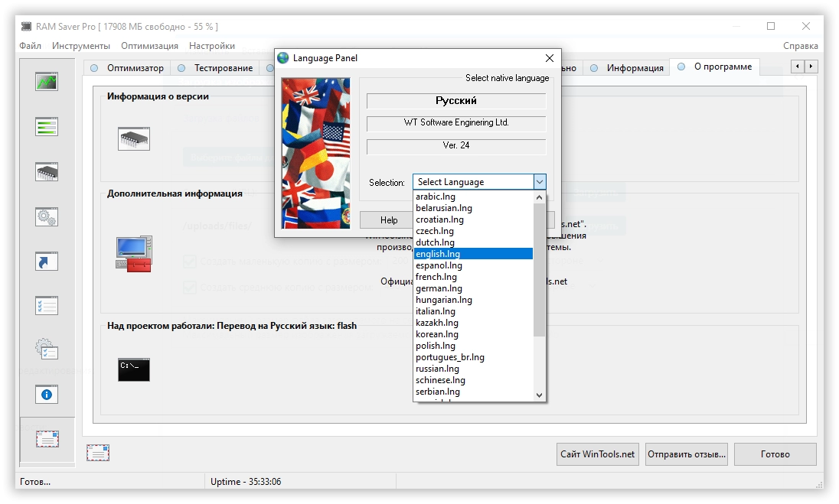
Task: Click the envelope icon beside bottom buttons
Action: [x=98, y=453]
